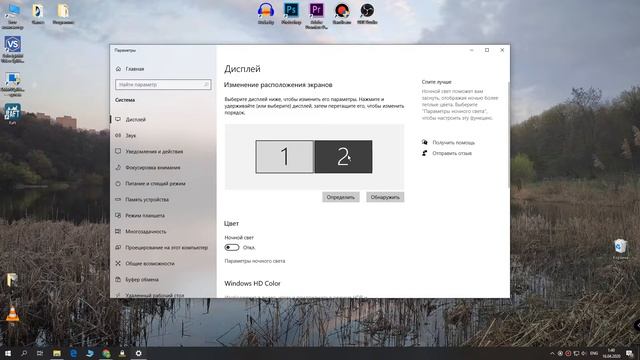This screenshot has height=360, width=640.
Task: Open Chrome from the taskbar
Action: 106,353
